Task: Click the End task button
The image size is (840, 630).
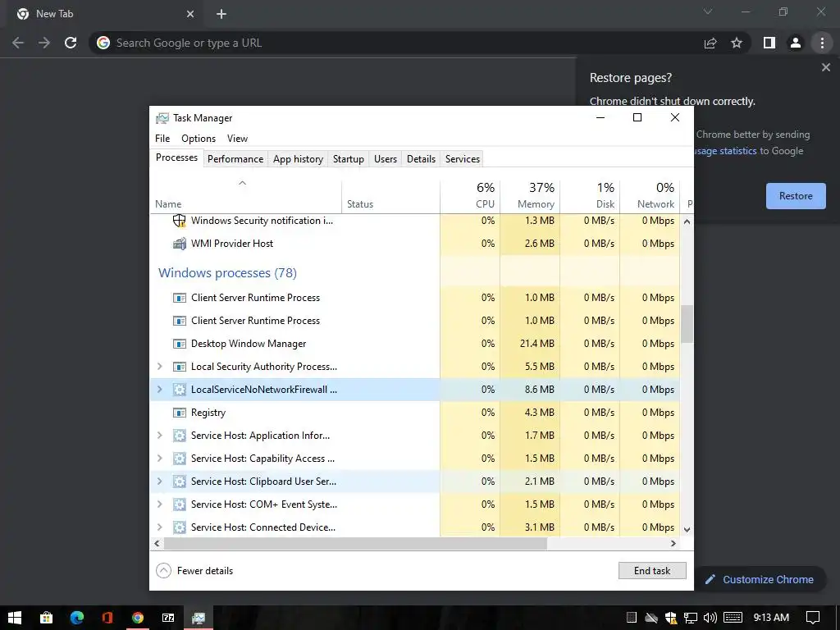Action: [652, 571]
